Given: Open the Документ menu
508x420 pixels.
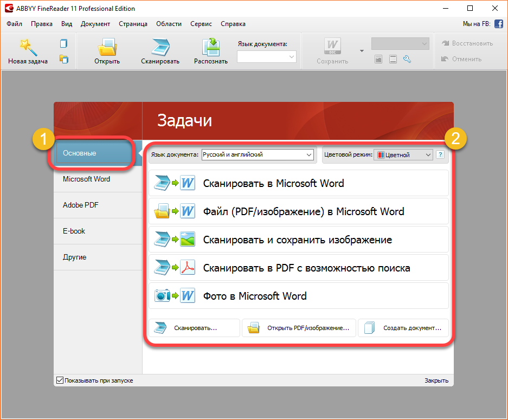Looking at the screenshot, I should pos(95,24).
